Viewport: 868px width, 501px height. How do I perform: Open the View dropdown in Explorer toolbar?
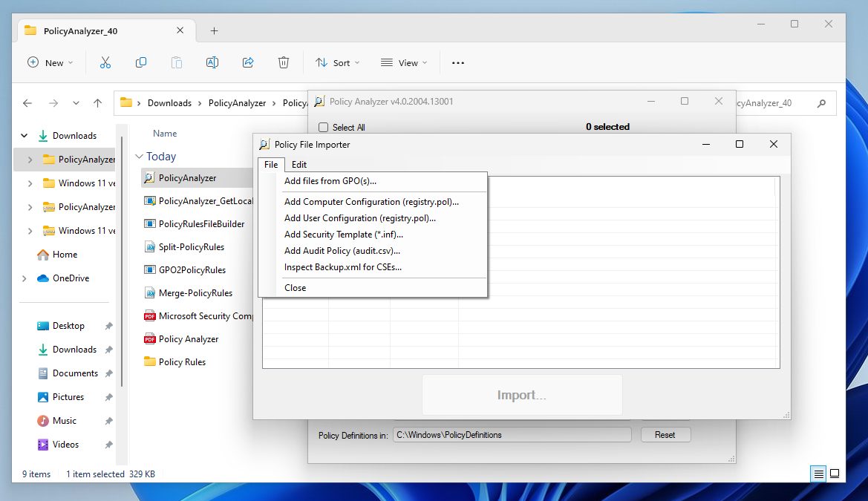click(404, 62)
